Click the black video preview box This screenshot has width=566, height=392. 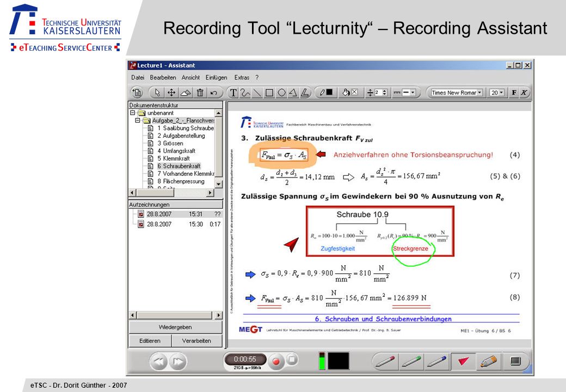point(338,361)
